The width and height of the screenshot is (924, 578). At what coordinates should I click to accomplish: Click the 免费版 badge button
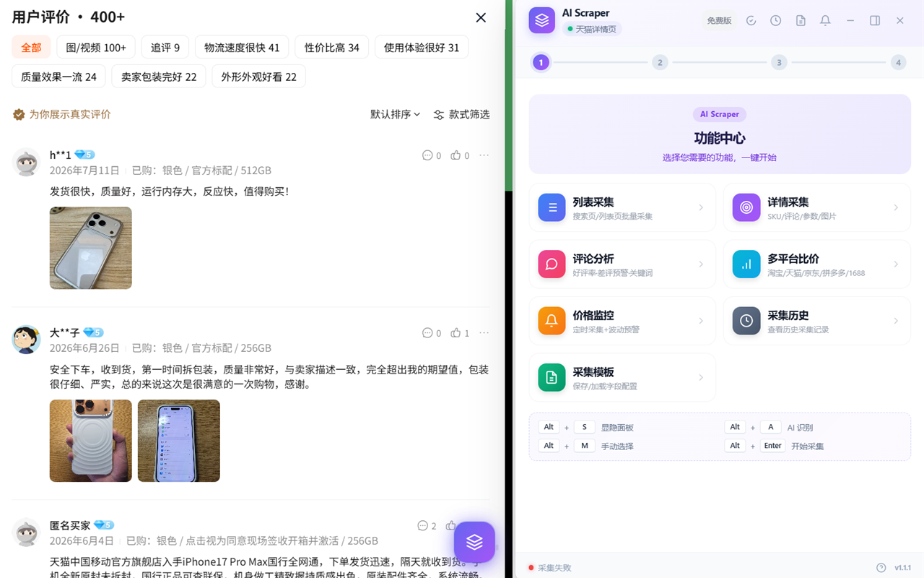719,21
